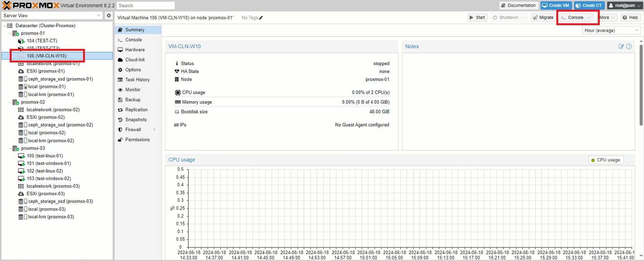
Task: Click the Notes edit icon
Action: pyautogui.click(x=621, y=47)
